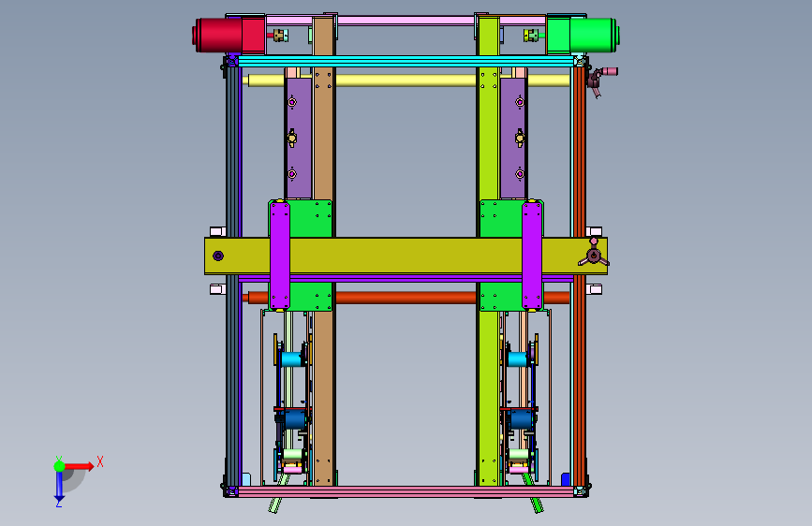Select the orange-red horizontal rod
The image size is (812, 526).
click(x=406, y=298)
